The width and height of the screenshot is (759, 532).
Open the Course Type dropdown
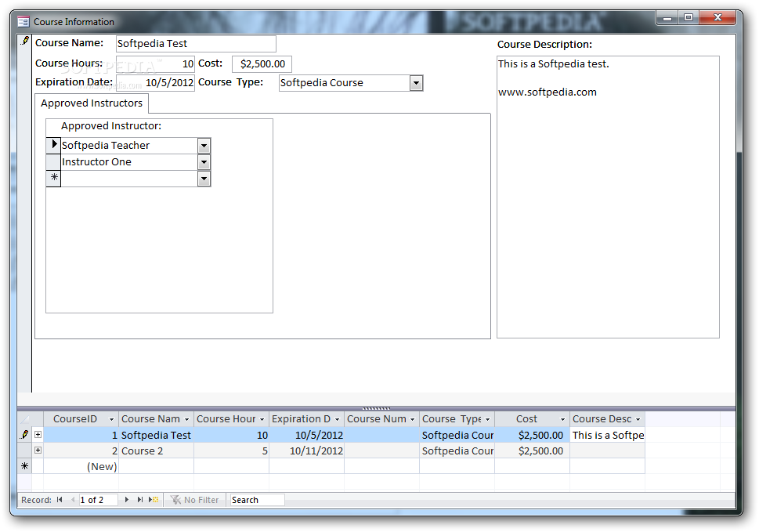pyautogui.click(x=416, y=83)
